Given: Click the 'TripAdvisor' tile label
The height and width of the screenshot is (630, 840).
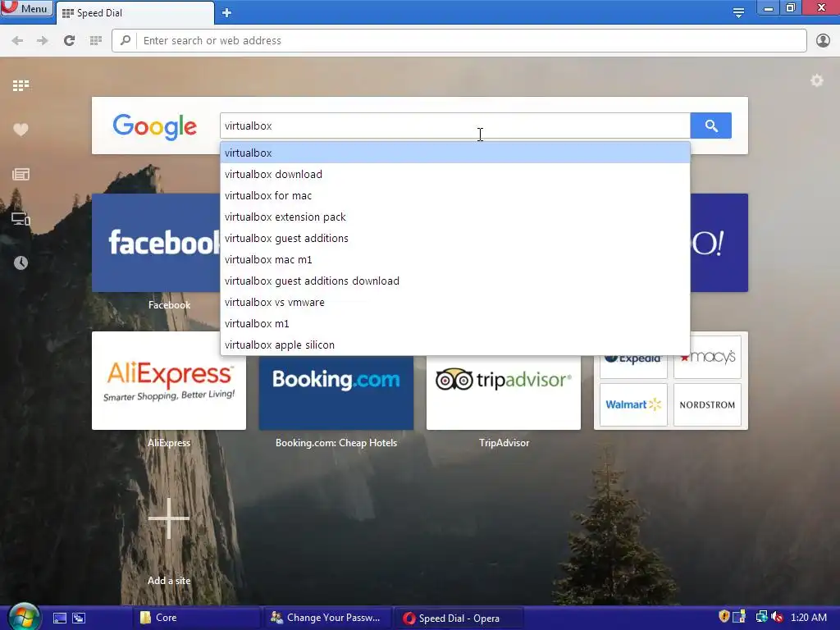Looking at the screenshot, I should [x=504, y=442].
